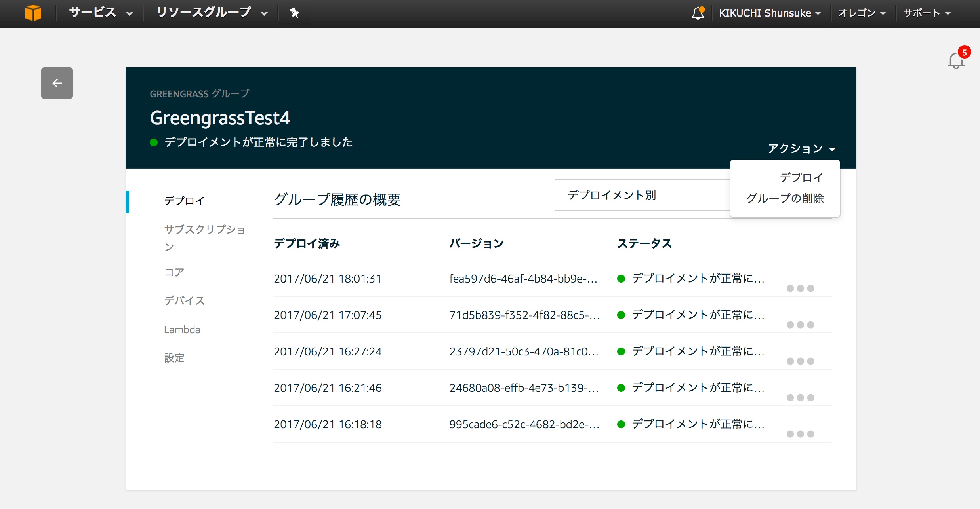Click the AWS orange cube logo
The height and width of the screenshot is (509, 980).
click(33, 13)
